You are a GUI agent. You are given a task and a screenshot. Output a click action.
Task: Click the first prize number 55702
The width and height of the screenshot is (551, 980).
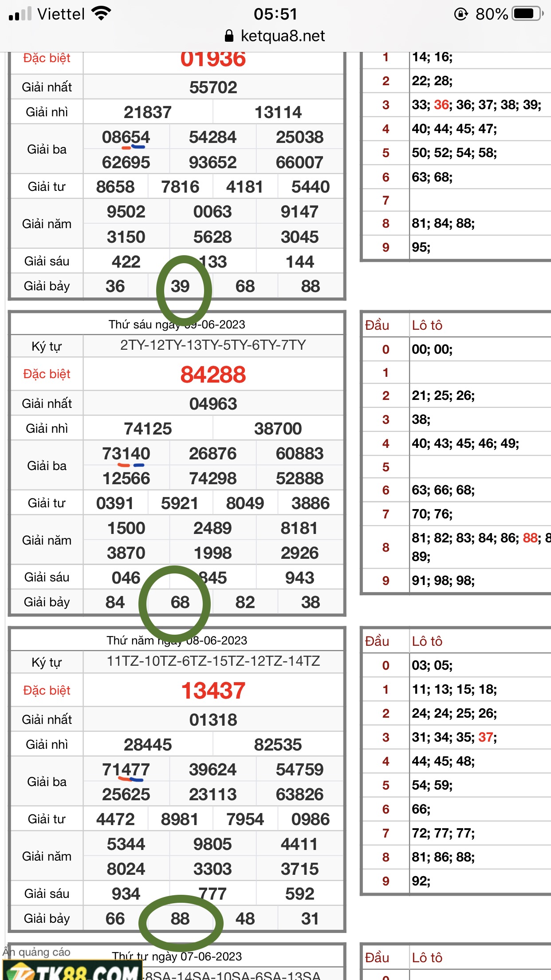(x=213, y=87)
